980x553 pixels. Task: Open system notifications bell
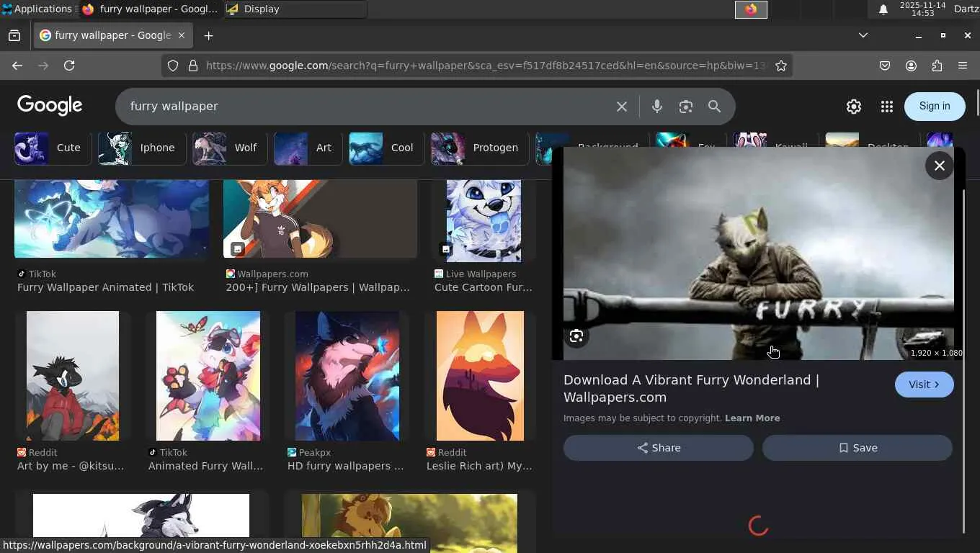[x=883, y=9]
